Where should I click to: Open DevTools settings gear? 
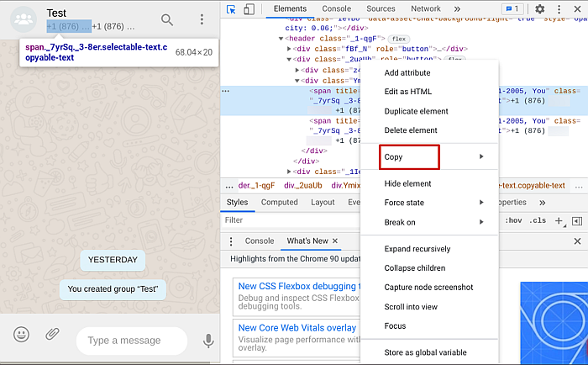pos(539,9)
